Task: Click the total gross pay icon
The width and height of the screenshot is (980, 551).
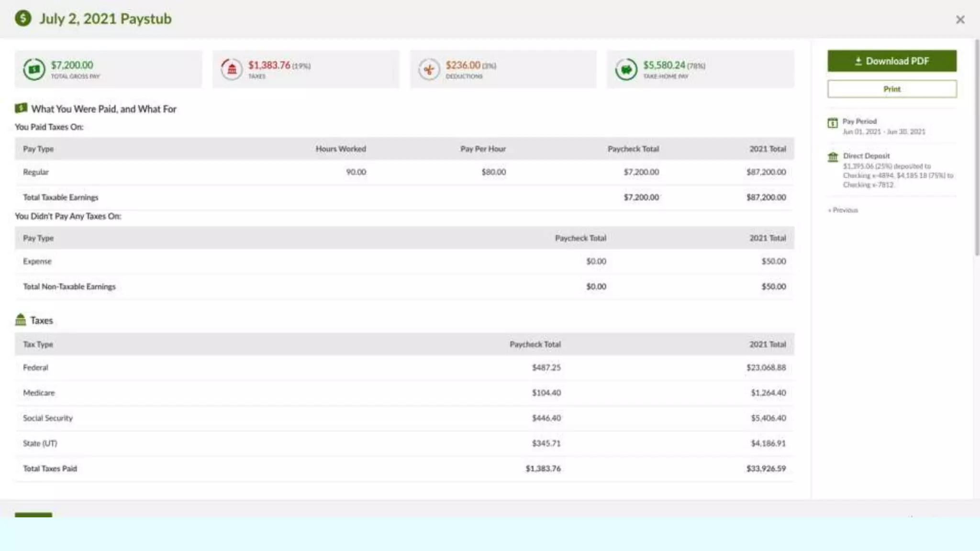Action: point(34,69)
